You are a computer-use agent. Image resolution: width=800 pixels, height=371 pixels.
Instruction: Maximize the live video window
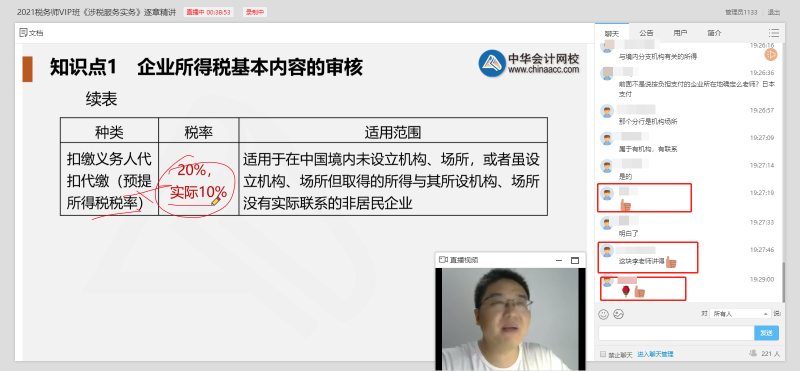[574, 260]
